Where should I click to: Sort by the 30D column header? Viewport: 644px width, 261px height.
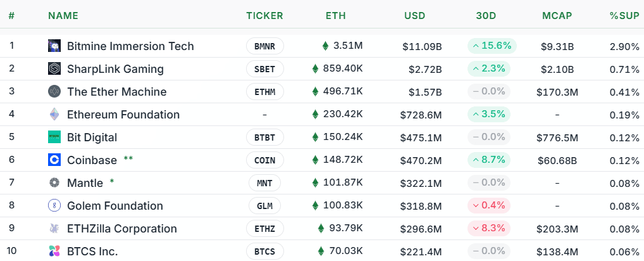coord(486,16)
